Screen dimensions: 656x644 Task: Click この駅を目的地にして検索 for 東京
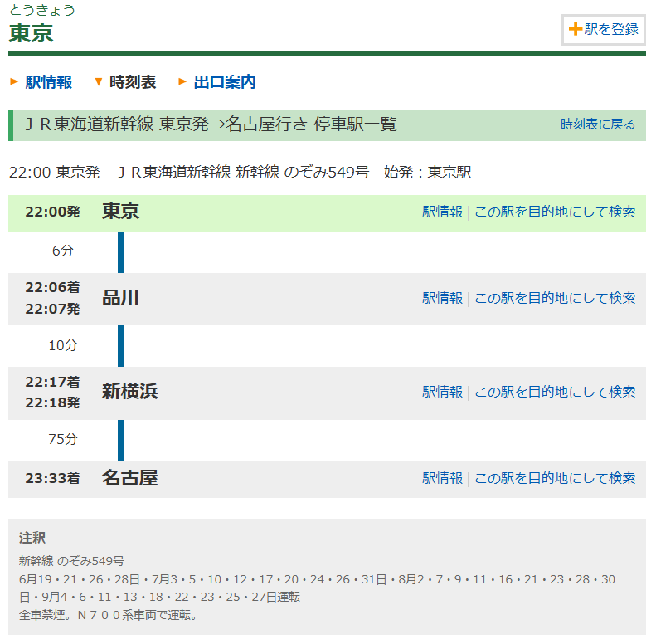pyautogui.click(x=555, y=212)
